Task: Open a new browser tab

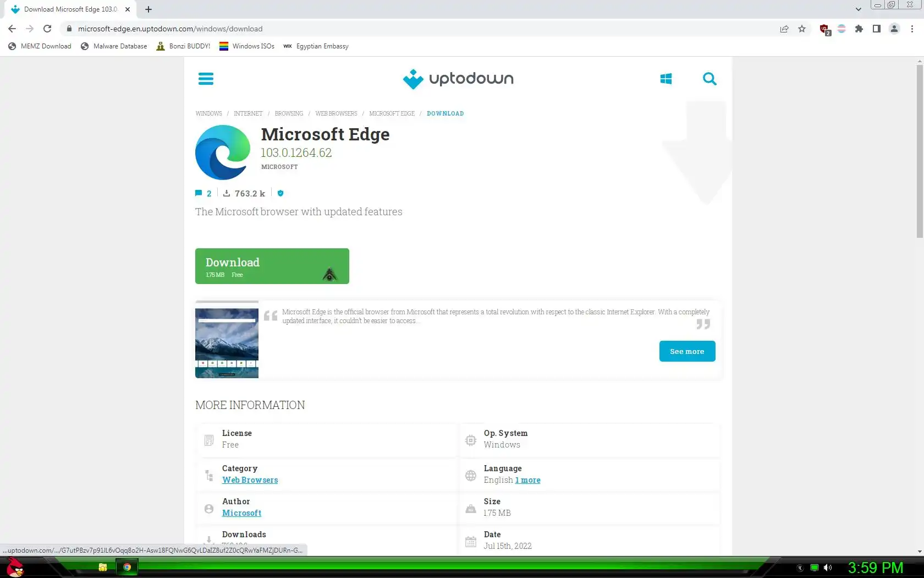Action: pos(148,9)
